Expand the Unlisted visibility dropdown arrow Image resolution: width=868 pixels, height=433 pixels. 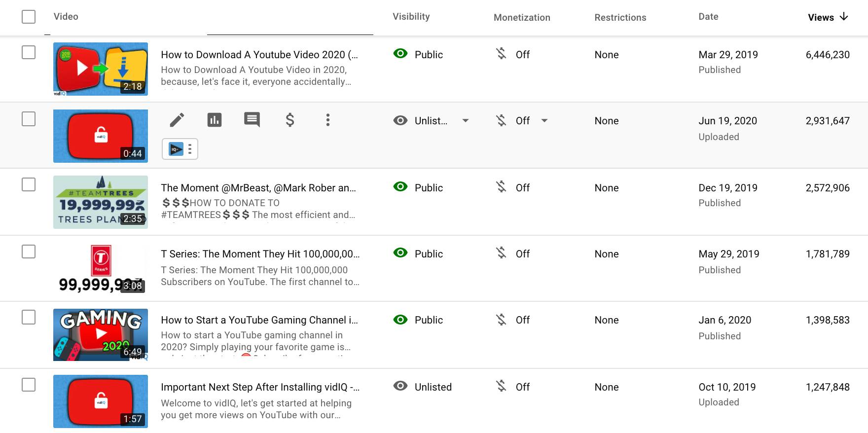pyautogui.click(x=465, y=121)
